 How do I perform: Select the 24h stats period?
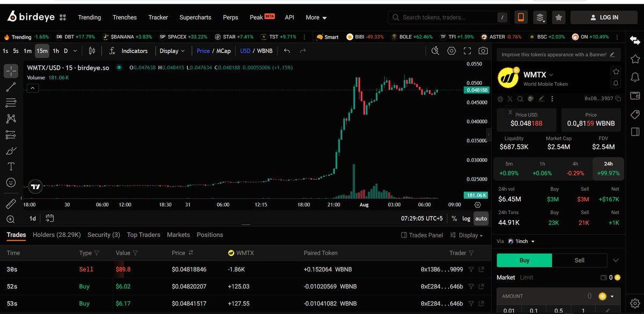pos(608,168)
